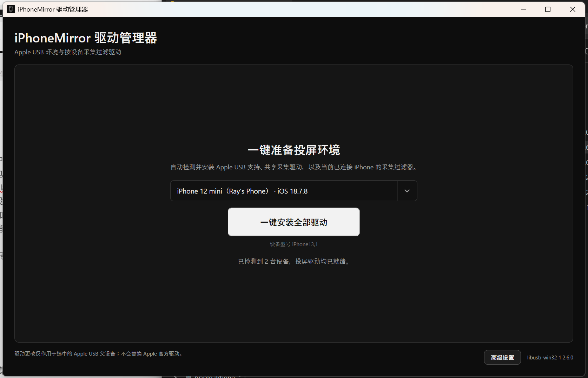The image size is (588, 378).
Task: Close the iPhoneMirror window
Action: point(573,9)
